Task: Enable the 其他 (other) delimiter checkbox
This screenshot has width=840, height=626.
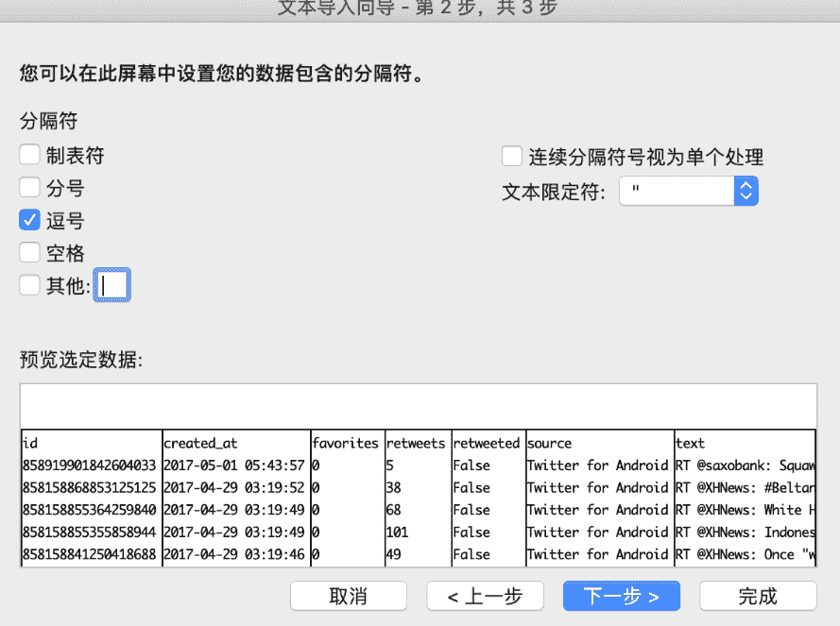Action: point(30,285)
